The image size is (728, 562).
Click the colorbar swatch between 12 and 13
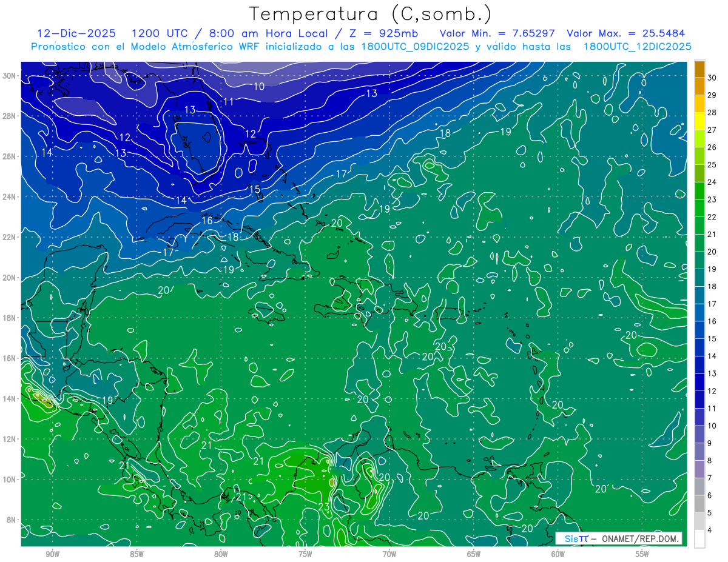tap(699, 382)
